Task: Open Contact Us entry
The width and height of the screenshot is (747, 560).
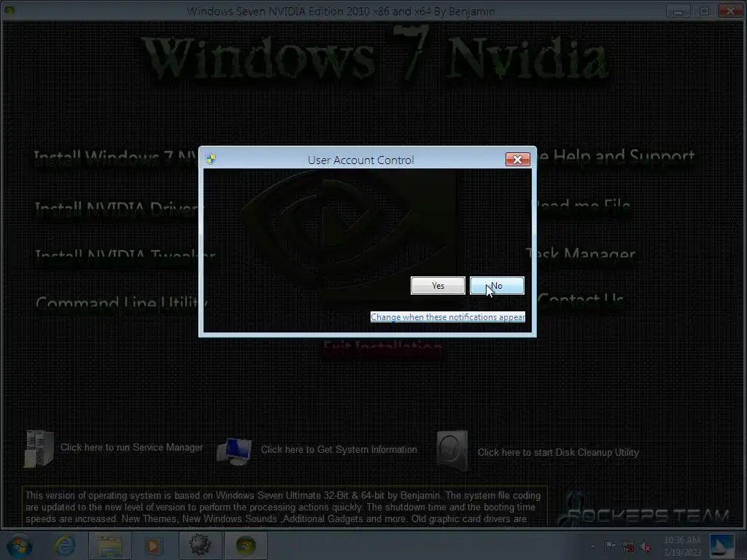Action: tap(580, 300)
